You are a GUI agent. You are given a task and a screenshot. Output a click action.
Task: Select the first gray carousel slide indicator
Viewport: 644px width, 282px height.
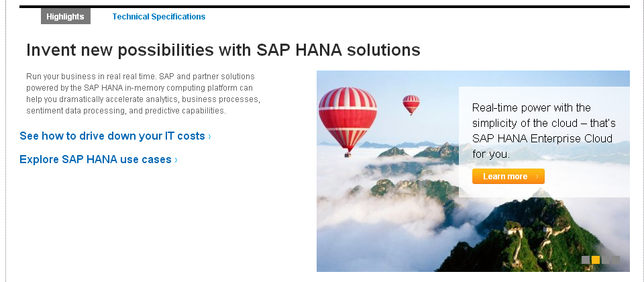(586, 260)
